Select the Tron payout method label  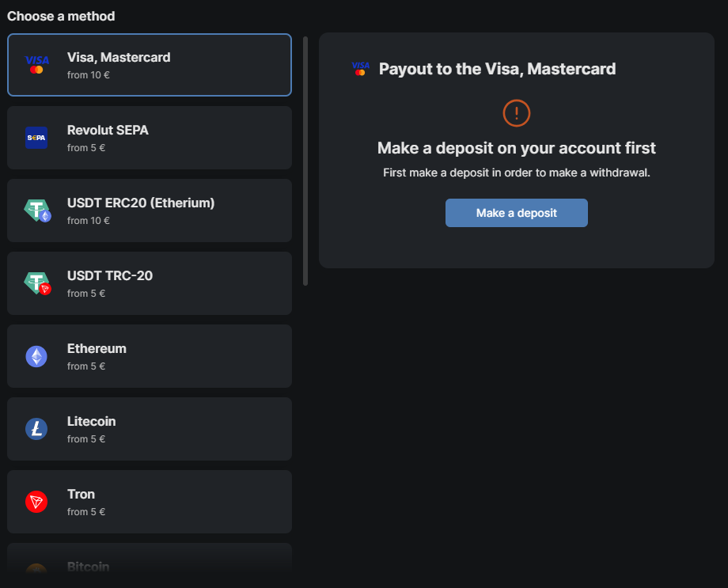[81, 494]
